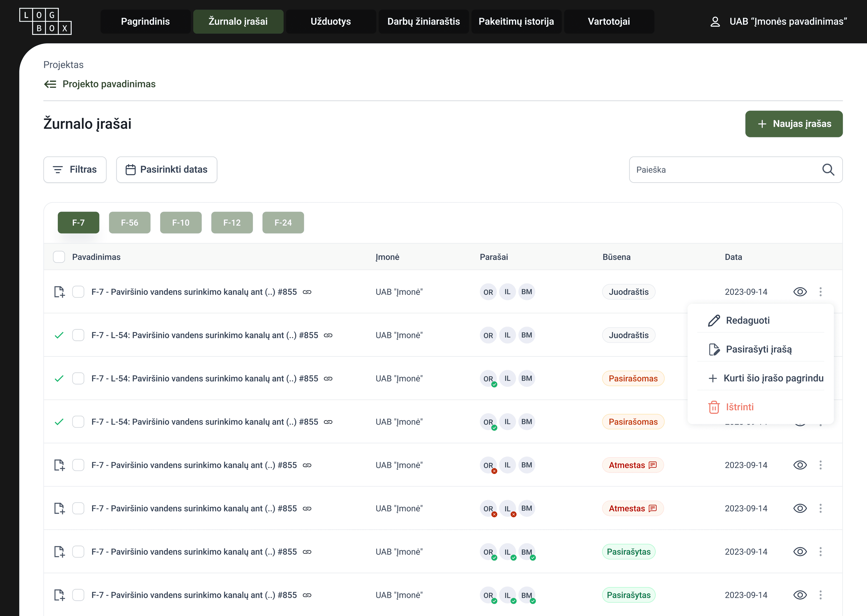Show the last row with the eye toggle
Image resolution: width=867 pixels, height=616 pixels.
coord(800,595)
